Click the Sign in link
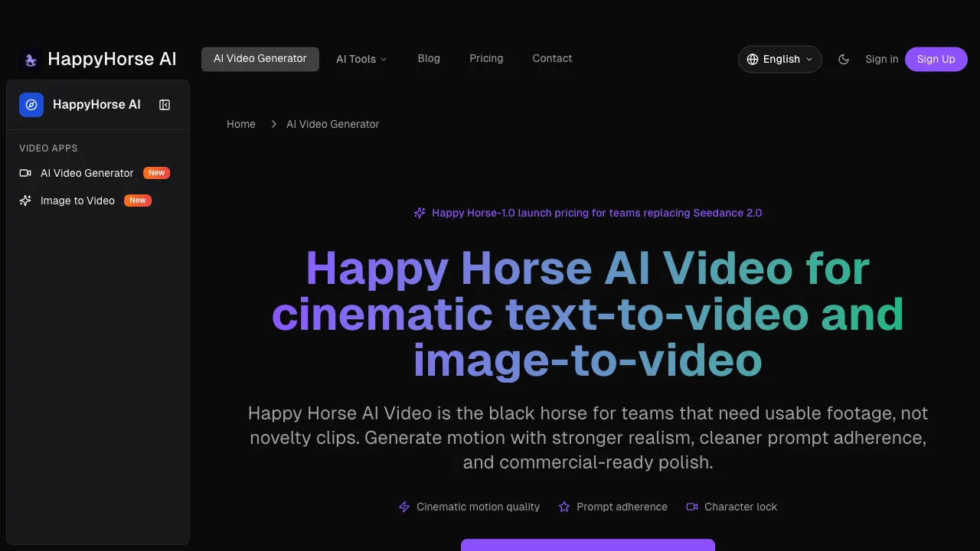980x551 pixels. click(x=881, y=59)
